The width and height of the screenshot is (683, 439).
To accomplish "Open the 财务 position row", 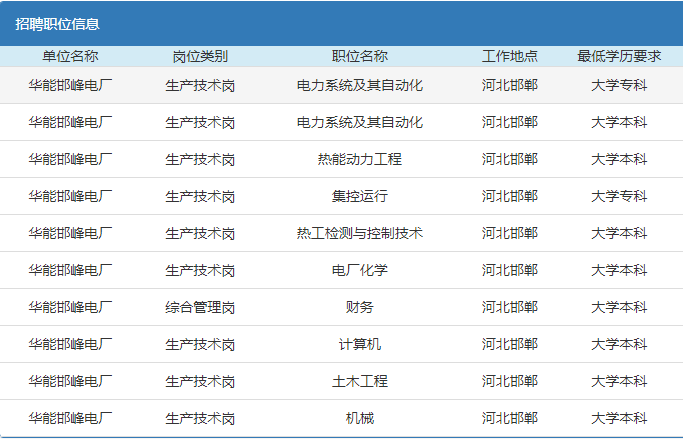I will 359,307.
